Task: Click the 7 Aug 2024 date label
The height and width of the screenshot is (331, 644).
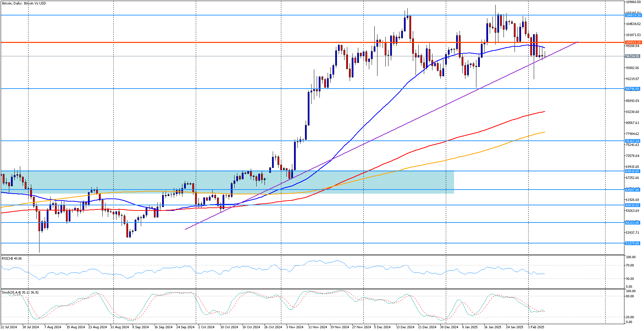Action: (53, 327)
